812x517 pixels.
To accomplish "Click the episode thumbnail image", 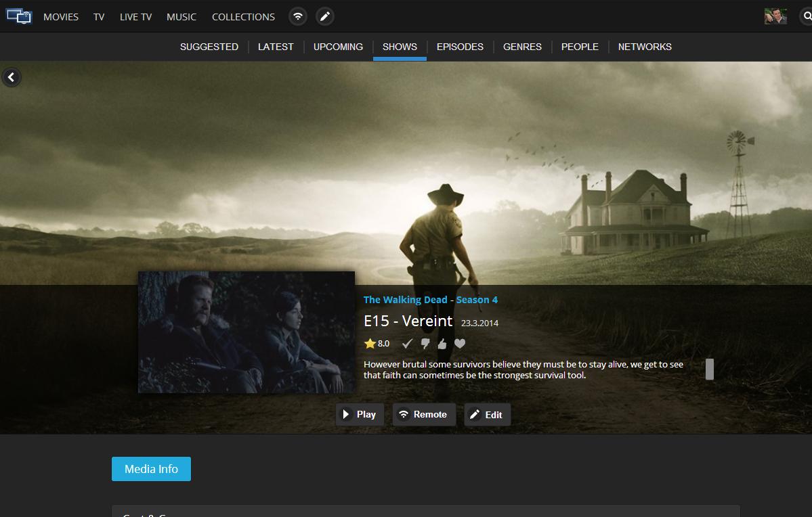I will [x=247, y=332].
